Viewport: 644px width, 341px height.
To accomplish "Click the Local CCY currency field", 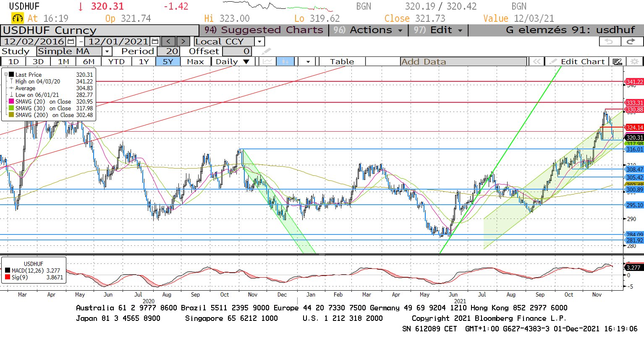I will (224, 42).
